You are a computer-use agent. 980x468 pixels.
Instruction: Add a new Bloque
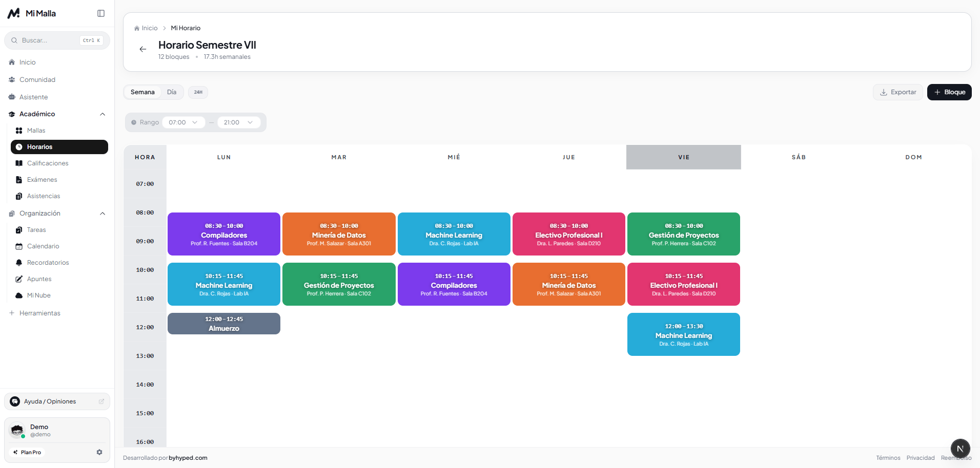click(x=949, y=92)
